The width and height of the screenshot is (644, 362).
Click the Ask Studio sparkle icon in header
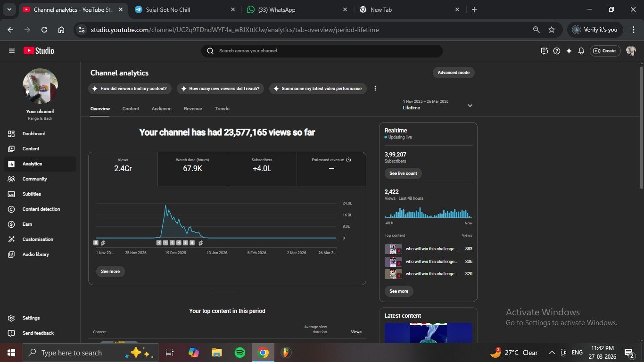pyautogui.click(x=569, y=51)
